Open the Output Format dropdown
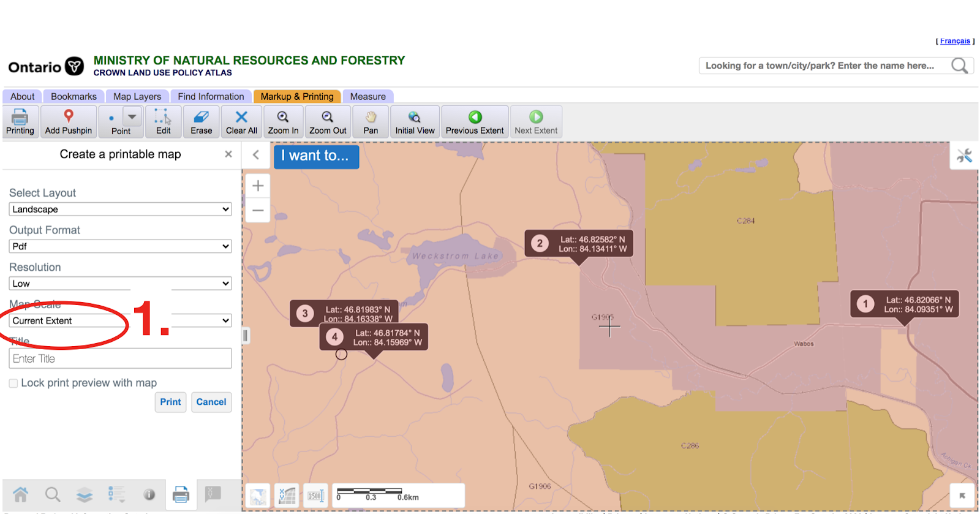 [x=120, y=246]
